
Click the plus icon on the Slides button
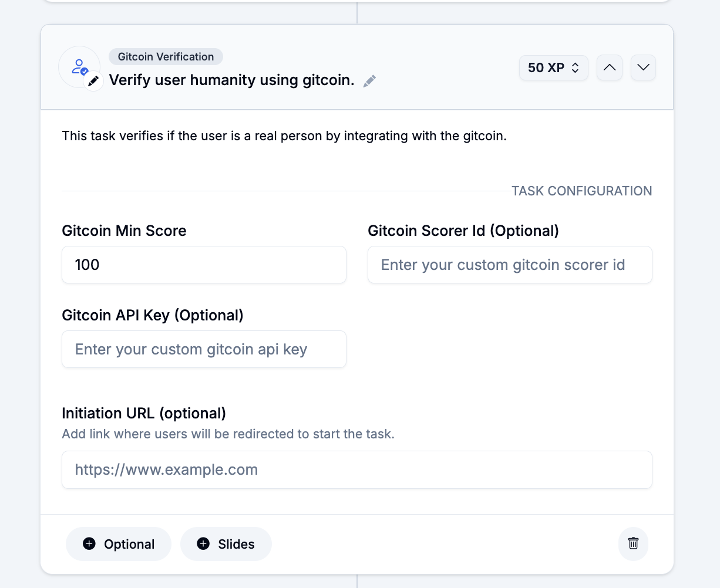203,544
